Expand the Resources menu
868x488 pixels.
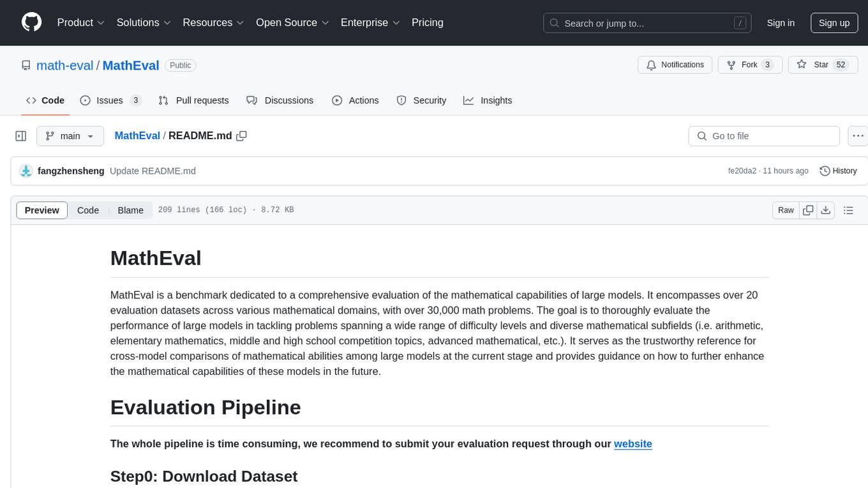[x=213, y=22]
